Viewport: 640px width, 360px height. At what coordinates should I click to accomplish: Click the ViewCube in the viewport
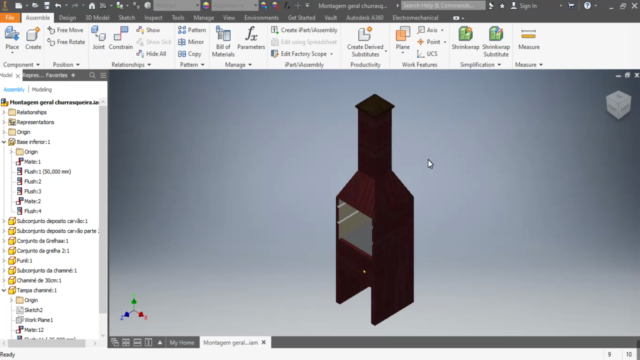(618, 104)
